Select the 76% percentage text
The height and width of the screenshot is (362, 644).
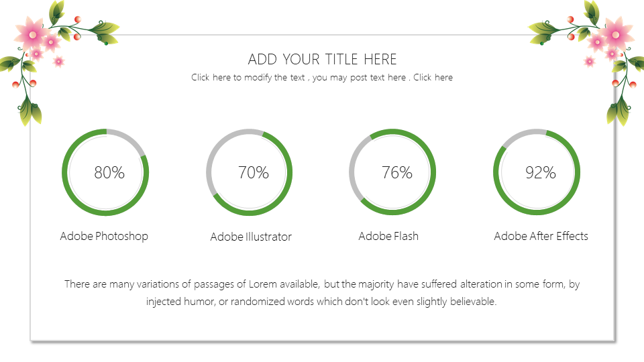(x=396, y=173)
